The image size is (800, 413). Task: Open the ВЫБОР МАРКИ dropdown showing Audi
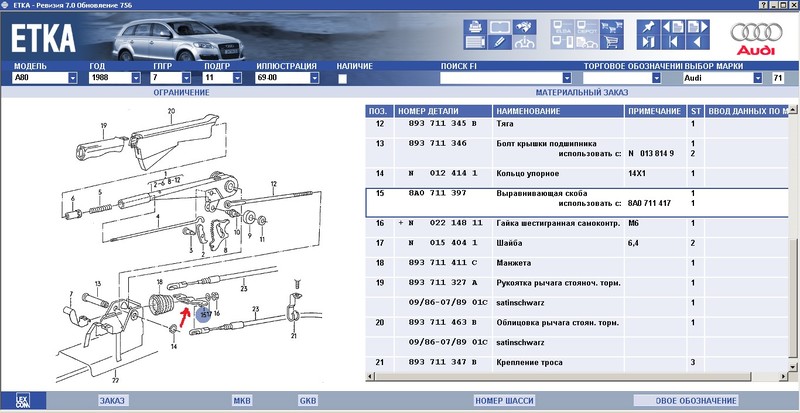[x=758, y=78]
